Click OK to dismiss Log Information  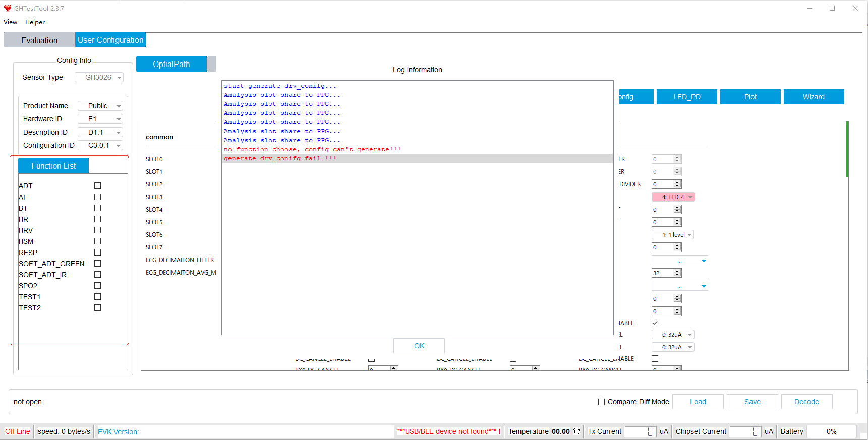pos(419,346)
